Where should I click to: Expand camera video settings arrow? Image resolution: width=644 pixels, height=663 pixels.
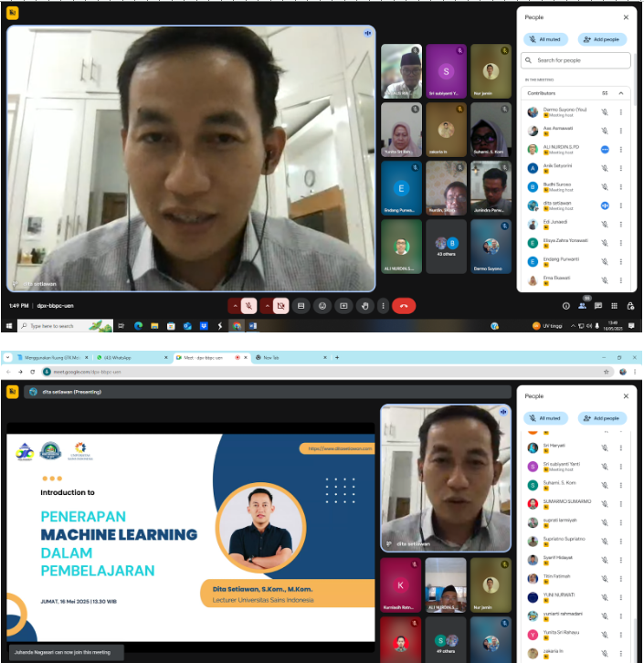[267, 306]
